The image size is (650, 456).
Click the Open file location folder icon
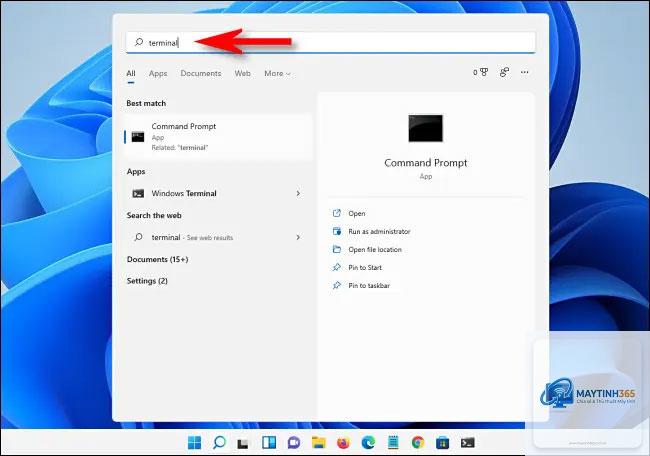(x=337, y=249)
